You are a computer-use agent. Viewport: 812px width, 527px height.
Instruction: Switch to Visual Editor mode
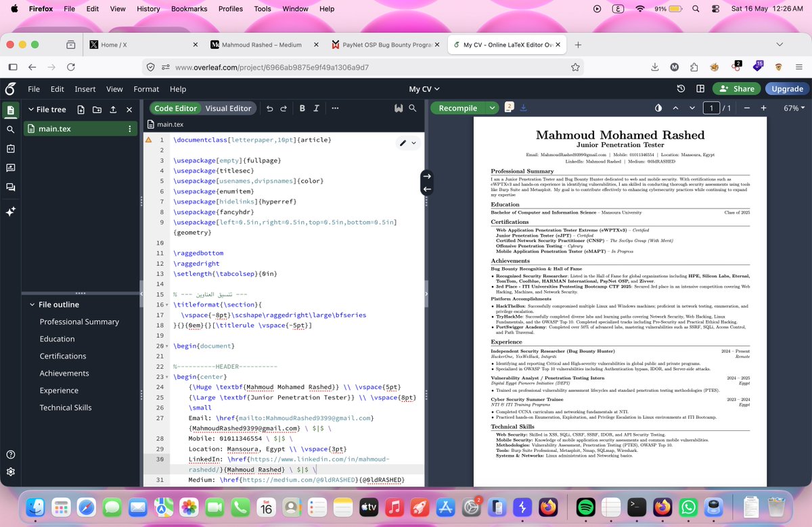(x=228, y=108)
